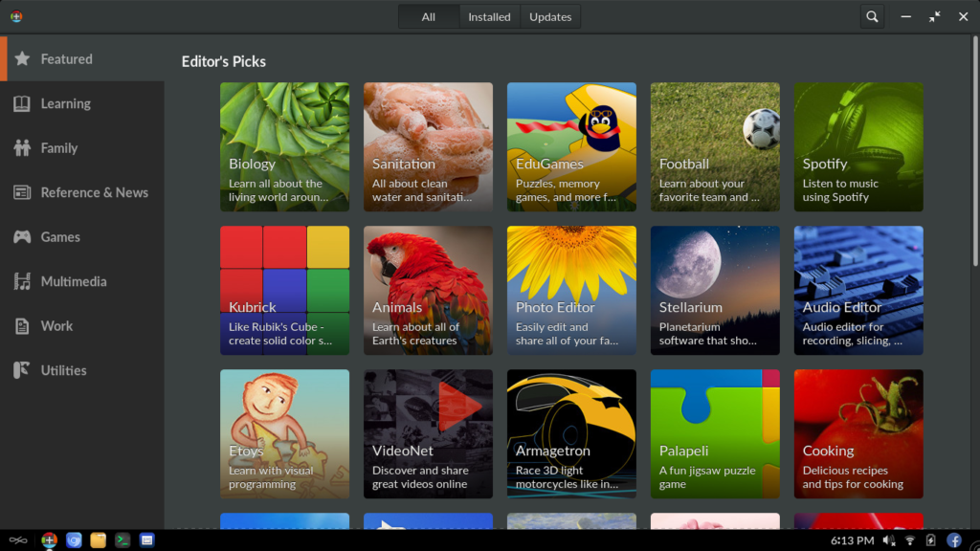
Task: Open the Biology app tile
Action: [x=284, y=146]
